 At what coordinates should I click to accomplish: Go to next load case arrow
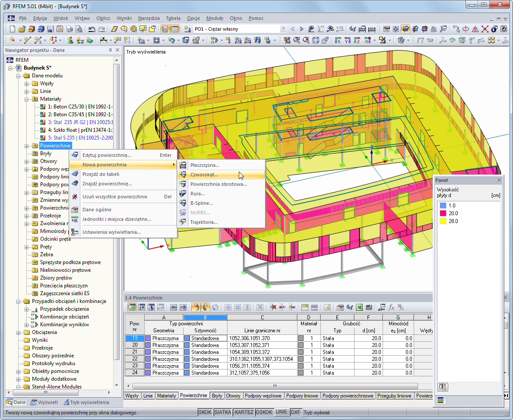tap(301, 29)
